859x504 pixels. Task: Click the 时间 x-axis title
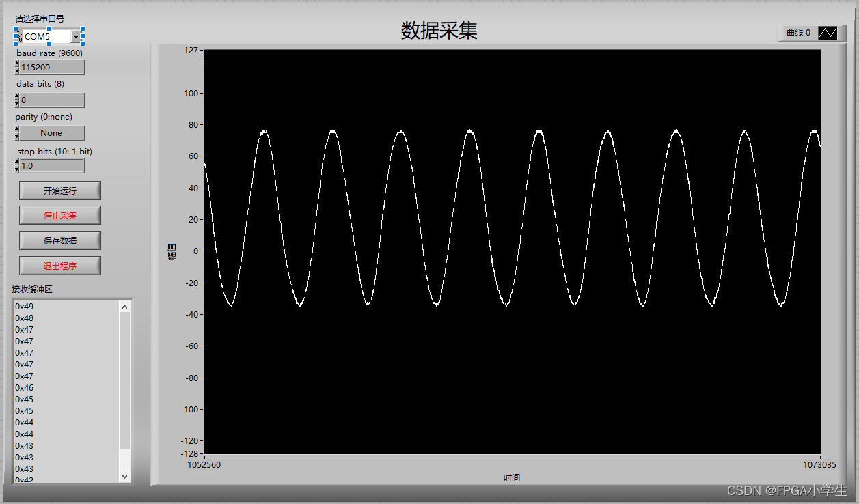click(512, 477)
